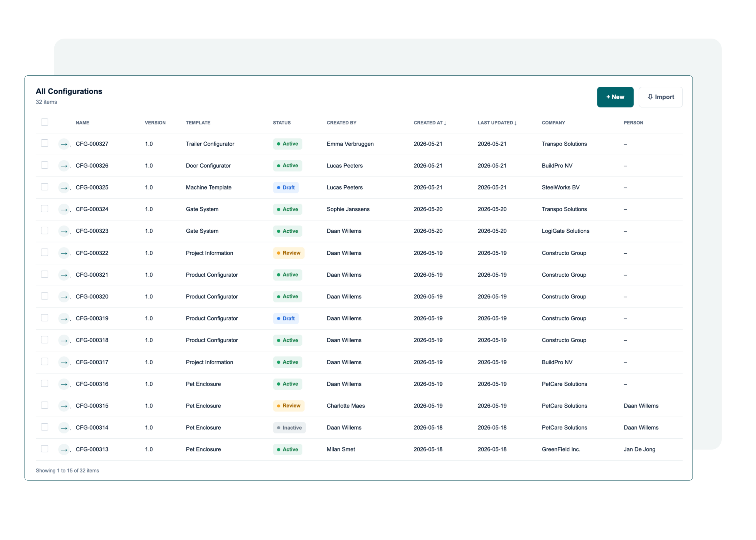756x540 pixels.
Task: Click the Import button
Action: (660, 97)
